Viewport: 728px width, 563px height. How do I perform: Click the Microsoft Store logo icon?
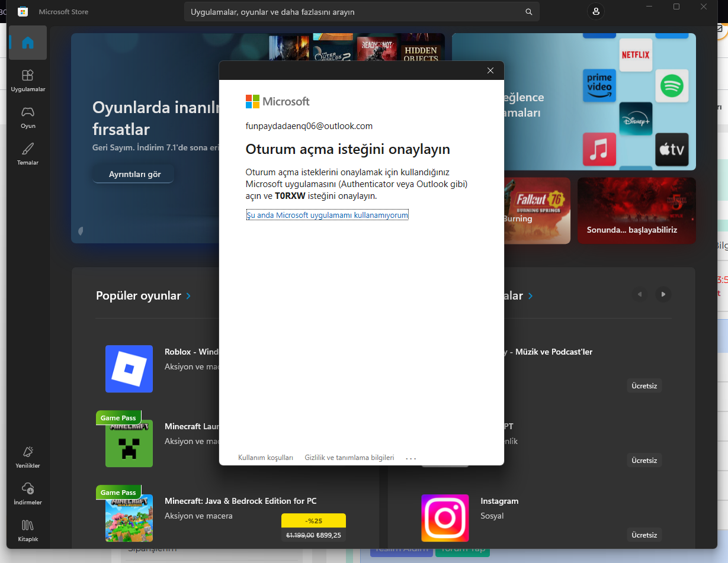coord(23,12)
